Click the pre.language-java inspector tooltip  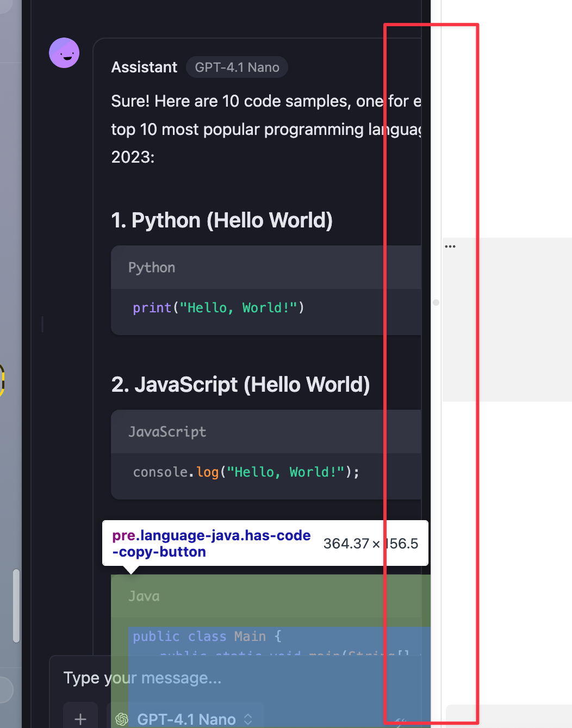265,543
